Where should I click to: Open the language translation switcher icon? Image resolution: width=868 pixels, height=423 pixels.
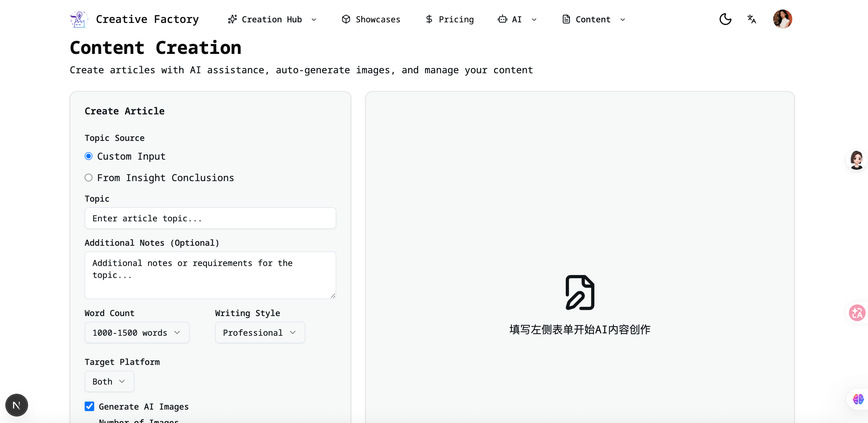tap(751, 19)
